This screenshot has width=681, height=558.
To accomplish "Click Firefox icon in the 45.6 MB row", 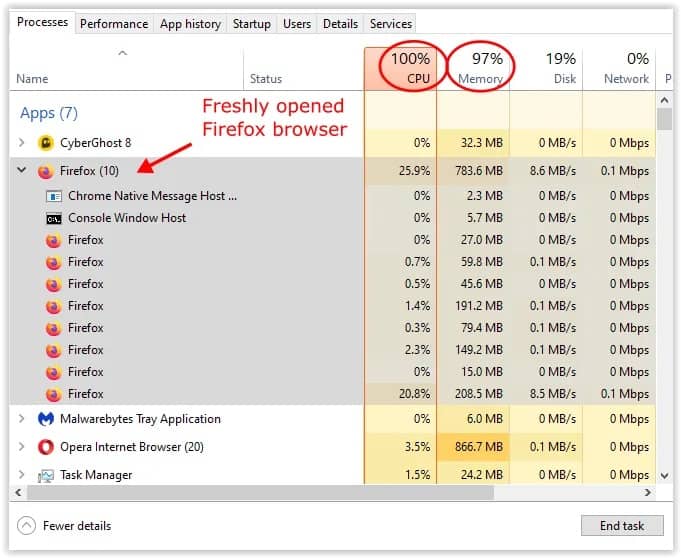I will coord(53,284).
